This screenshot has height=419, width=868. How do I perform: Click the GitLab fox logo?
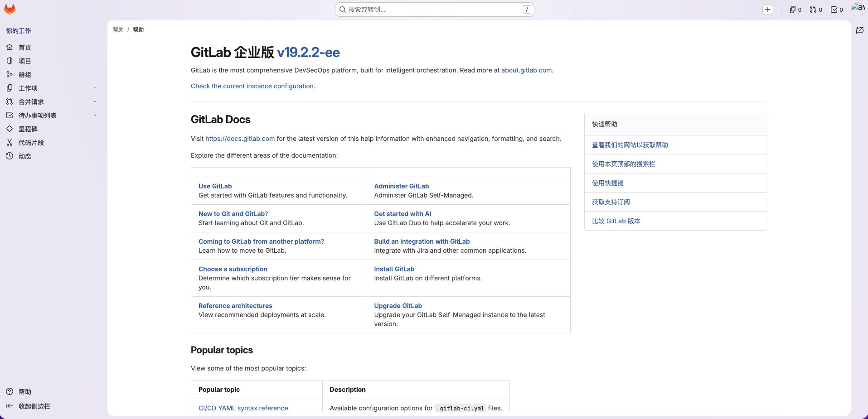pyautogui.click(x=10, y=10)
